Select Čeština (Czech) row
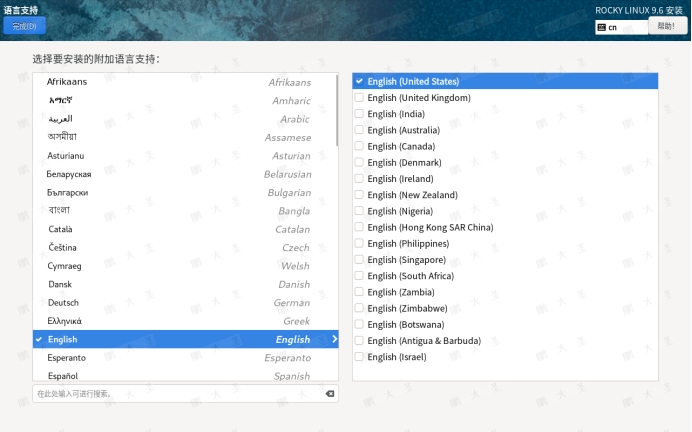 click(x=184, y=248)
